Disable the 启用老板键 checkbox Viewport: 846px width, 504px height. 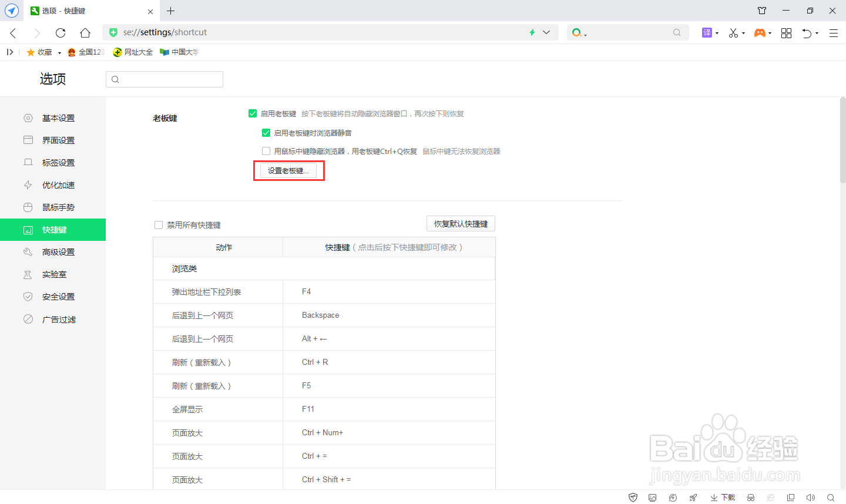point(253,113)
